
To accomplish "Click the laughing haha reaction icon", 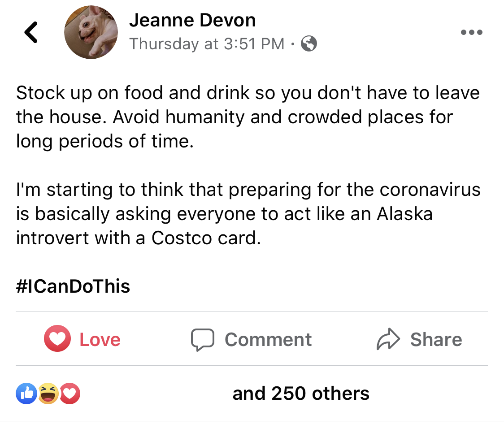I will tap(48, 394).
